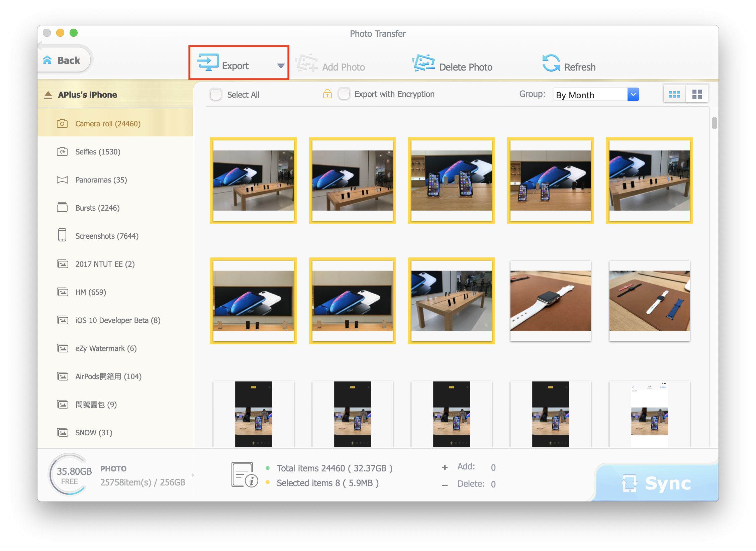Image resolution: width=756 pixels, height=551 pixels.
Task: Click the item info document icon
Action: pos(245,475)
